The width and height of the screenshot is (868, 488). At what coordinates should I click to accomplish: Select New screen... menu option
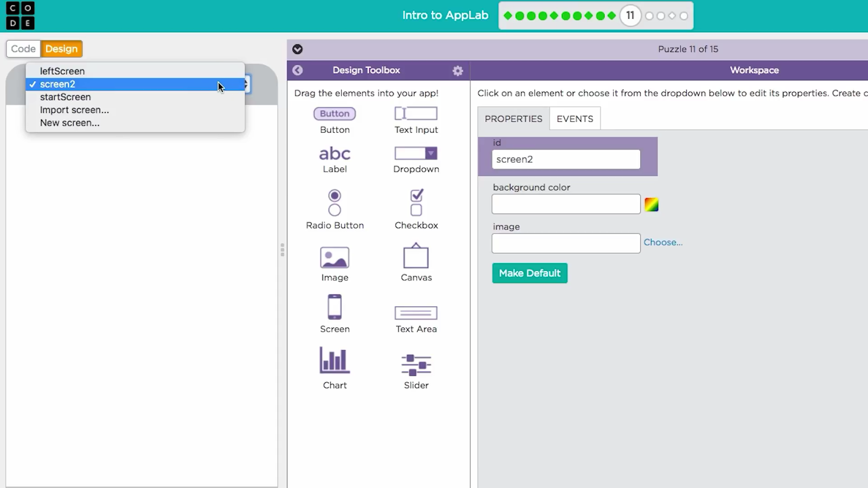(x=69, y=123)
